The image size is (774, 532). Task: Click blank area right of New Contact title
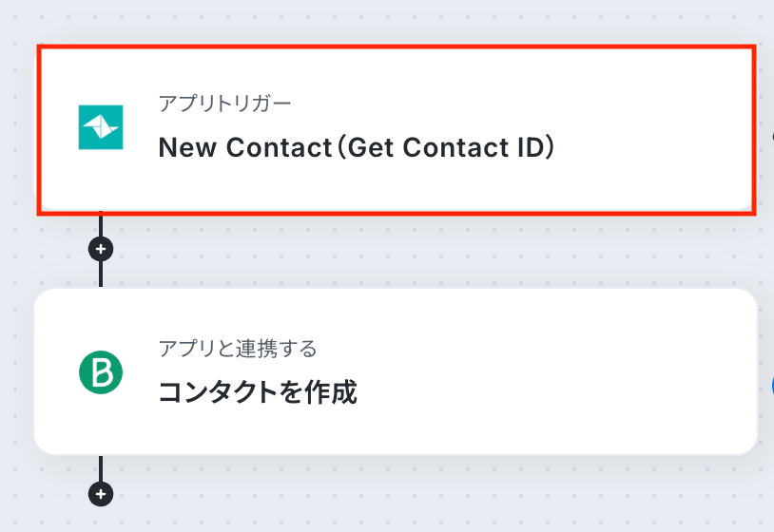pos(656,147)
